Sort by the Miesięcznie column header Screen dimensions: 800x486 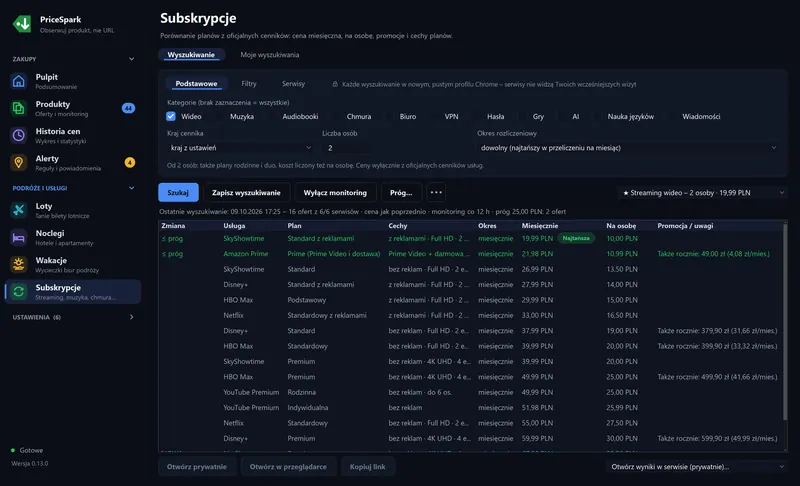point(540,225)
